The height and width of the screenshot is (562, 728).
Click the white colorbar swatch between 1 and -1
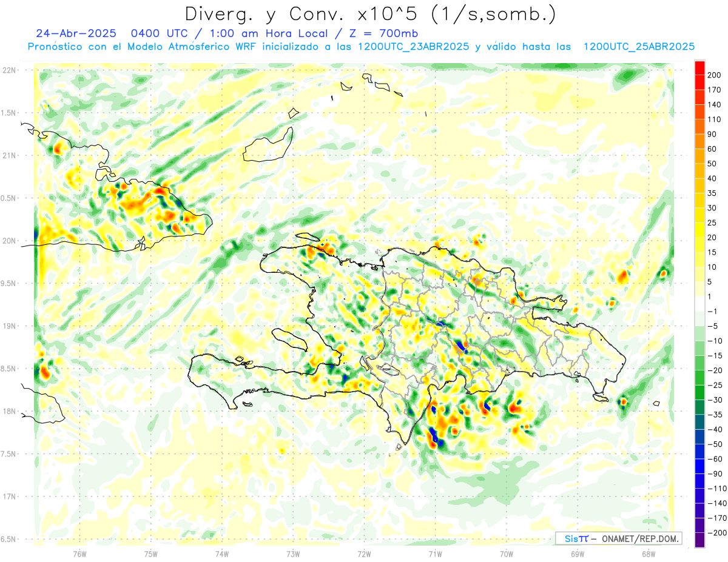click(699, 304)
